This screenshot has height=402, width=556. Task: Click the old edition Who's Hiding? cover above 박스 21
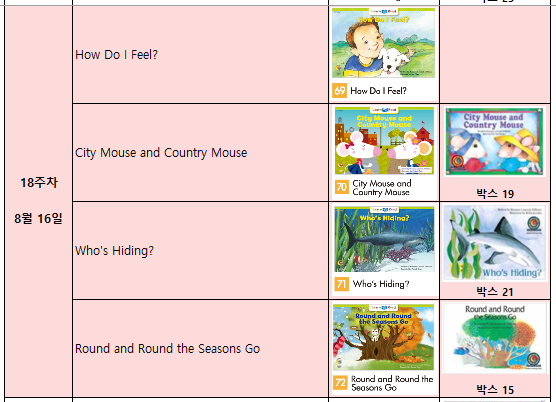click(x=494, y=243)
